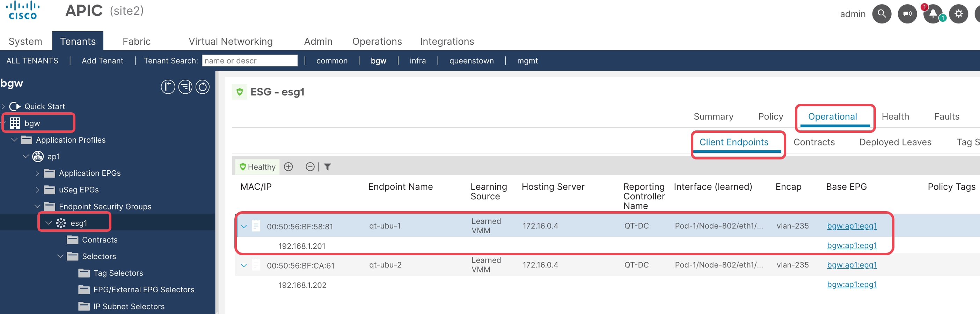Click the admin user label

click(853, 14)
